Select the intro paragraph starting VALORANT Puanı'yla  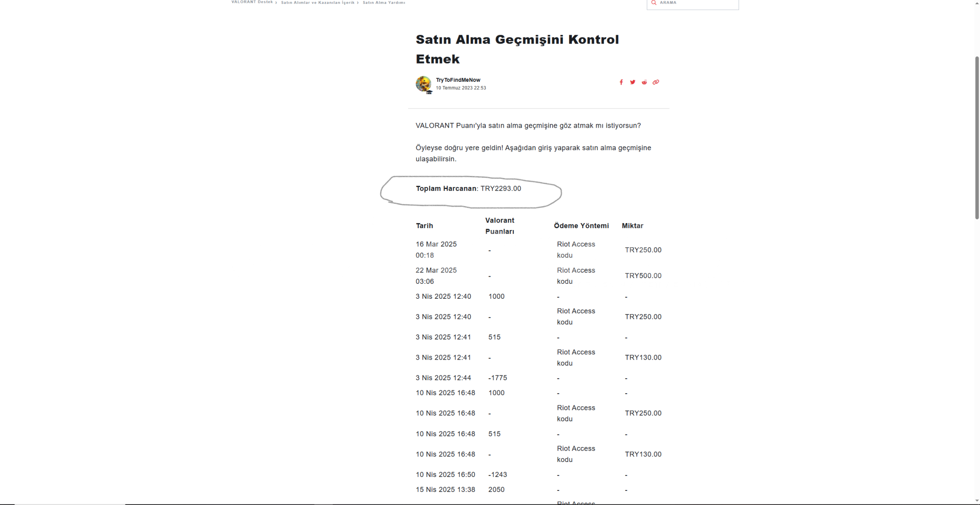pos(528,126)
